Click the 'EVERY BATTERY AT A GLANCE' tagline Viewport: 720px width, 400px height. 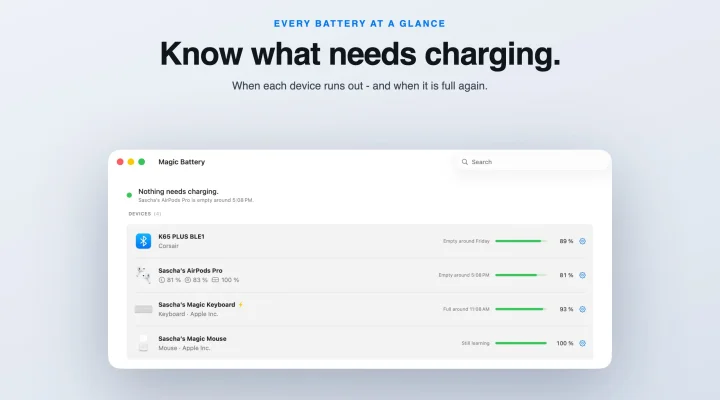click(x=360, y=23)
